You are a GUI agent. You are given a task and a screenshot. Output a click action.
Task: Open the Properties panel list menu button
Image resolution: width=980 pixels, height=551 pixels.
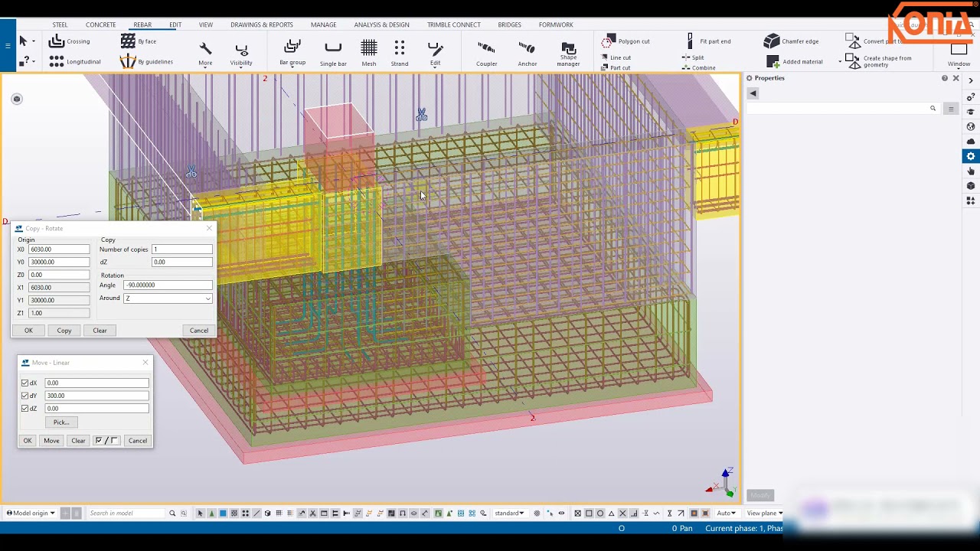coord(951,109)
